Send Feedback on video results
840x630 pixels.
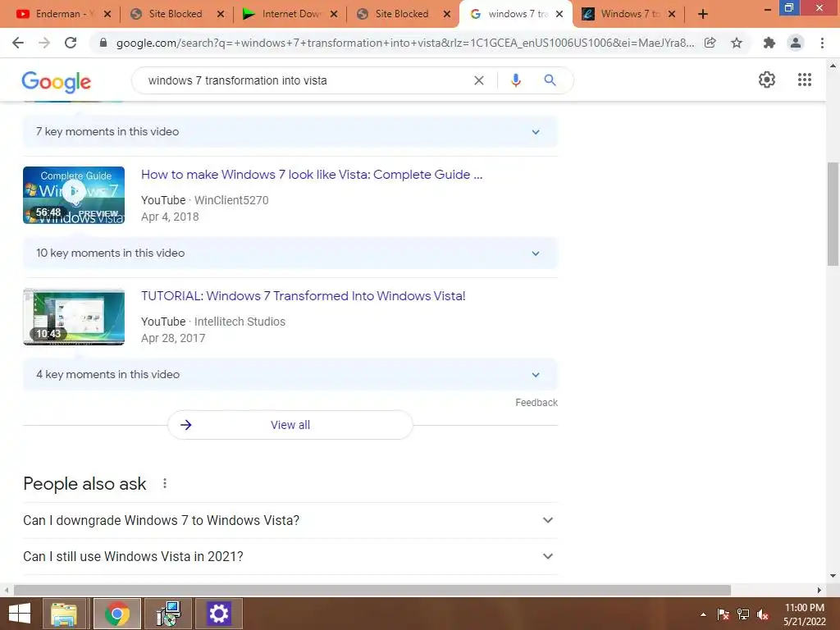(x=536, y=403)
